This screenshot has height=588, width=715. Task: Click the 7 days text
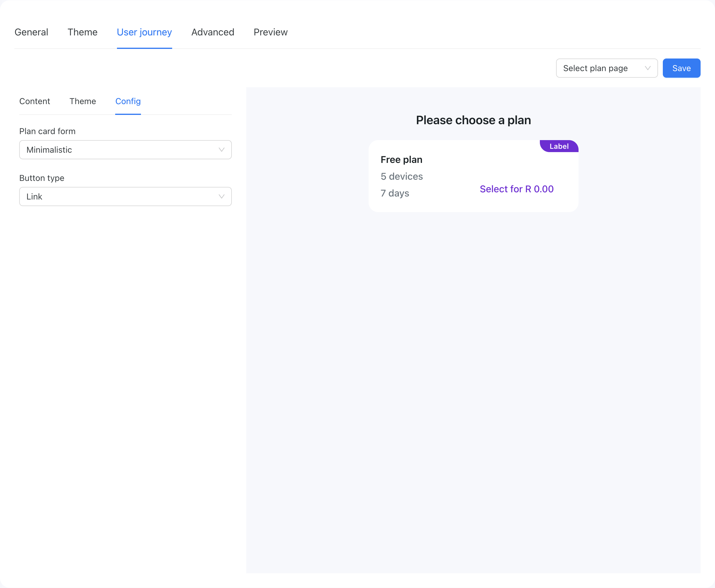[x=395, y=193]
